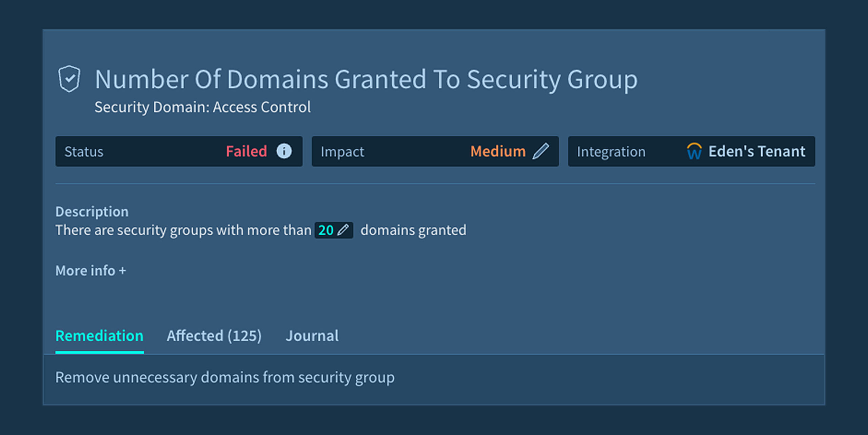Click the Workday logo icon
The height and width of the screenshot is (435, 868).
[694, 151]
